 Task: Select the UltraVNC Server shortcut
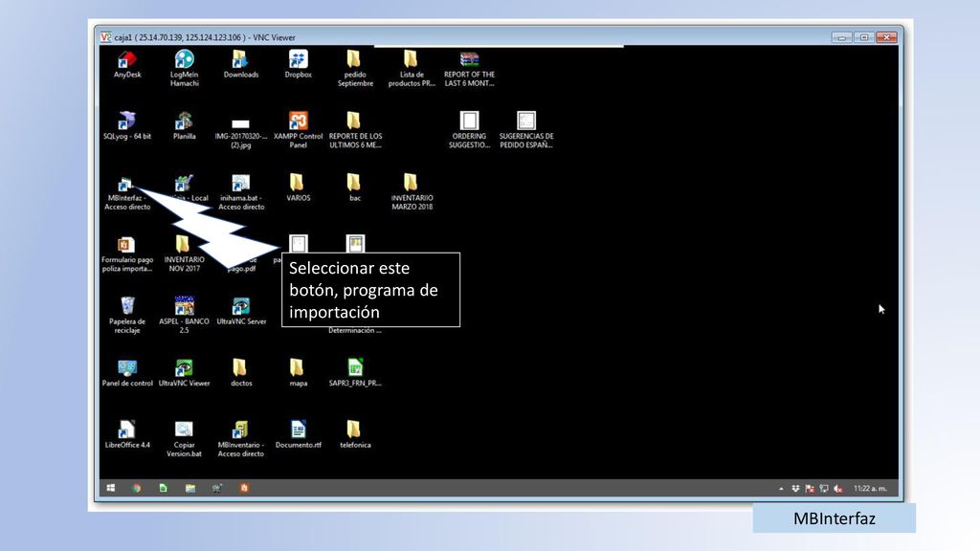coord(241,311)
